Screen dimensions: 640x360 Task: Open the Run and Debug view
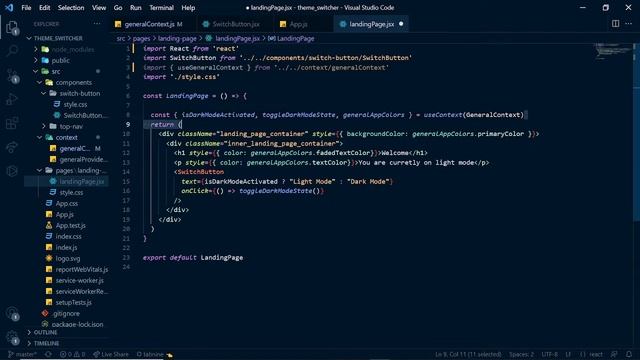coord(12,99)
